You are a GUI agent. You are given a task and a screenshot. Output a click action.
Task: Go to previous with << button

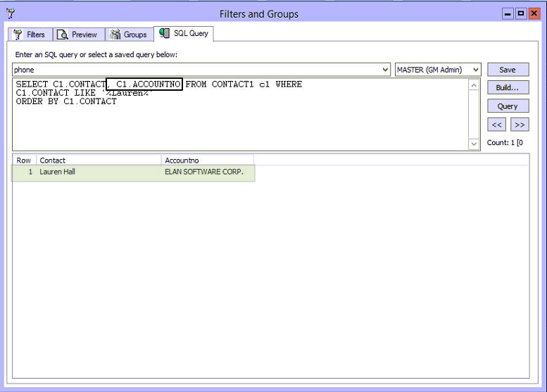(497, 125)
